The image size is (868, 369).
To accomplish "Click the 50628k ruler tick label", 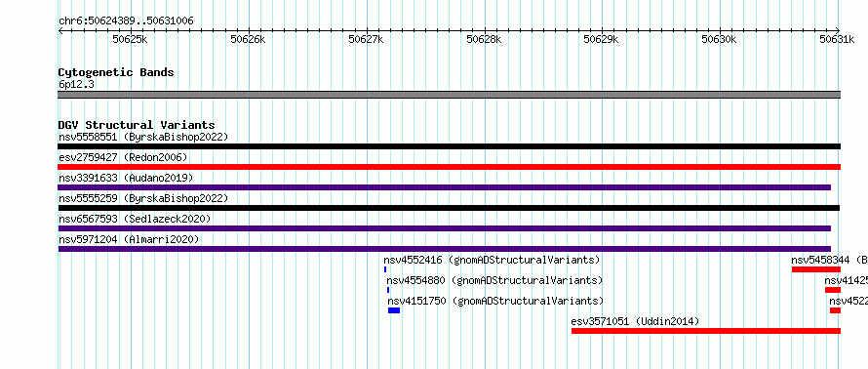I will click(x=484, y=39).
